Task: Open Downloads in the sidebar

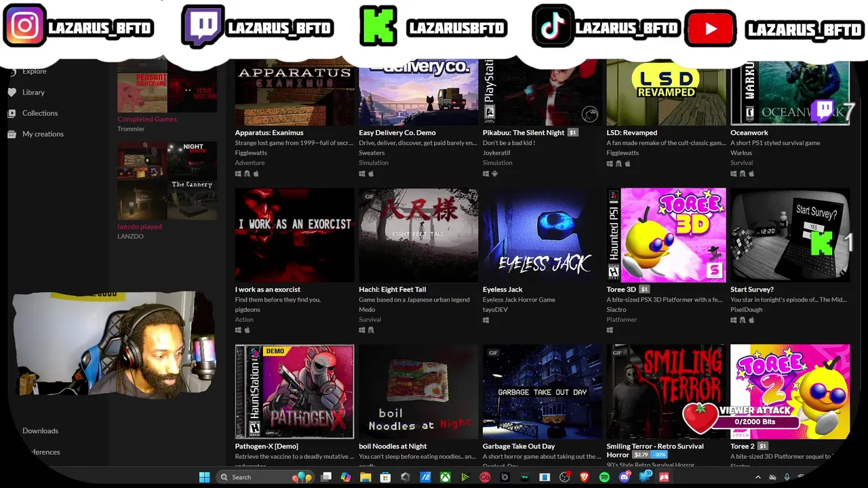Action: point(40,430)
